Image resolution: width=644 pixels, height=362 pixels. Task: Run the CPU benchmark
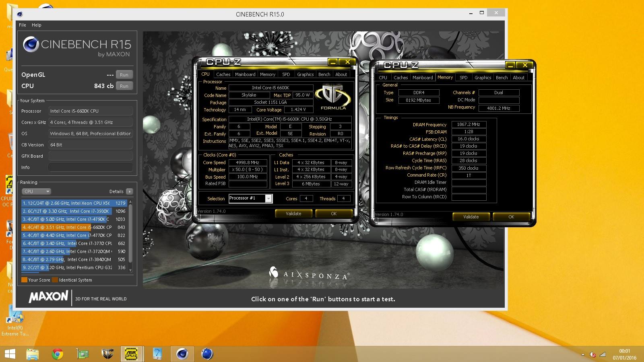point(124,86)
